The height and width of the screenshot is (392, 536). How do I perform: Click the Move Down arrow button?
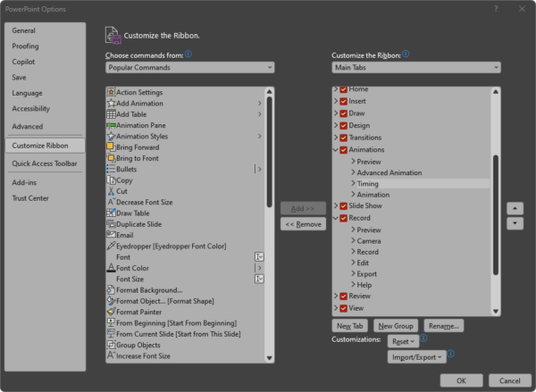point(515,223)
